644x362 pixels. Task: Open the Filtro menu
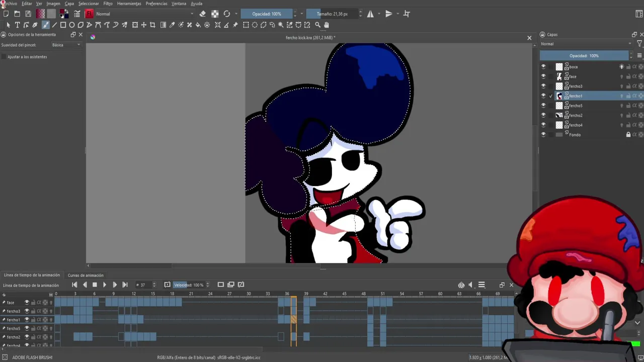pos(108,4)
